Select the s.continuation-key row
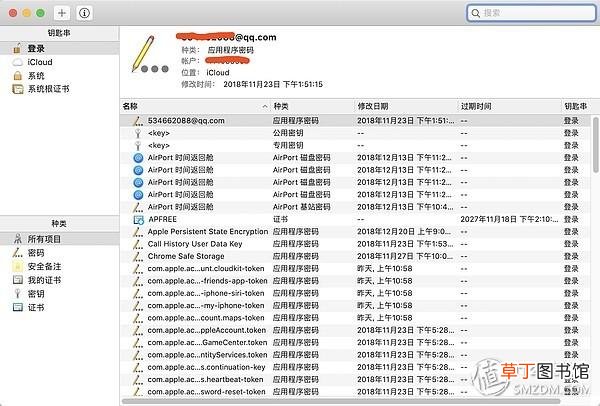This screenshot has height=406, width=600. point(356,367)
